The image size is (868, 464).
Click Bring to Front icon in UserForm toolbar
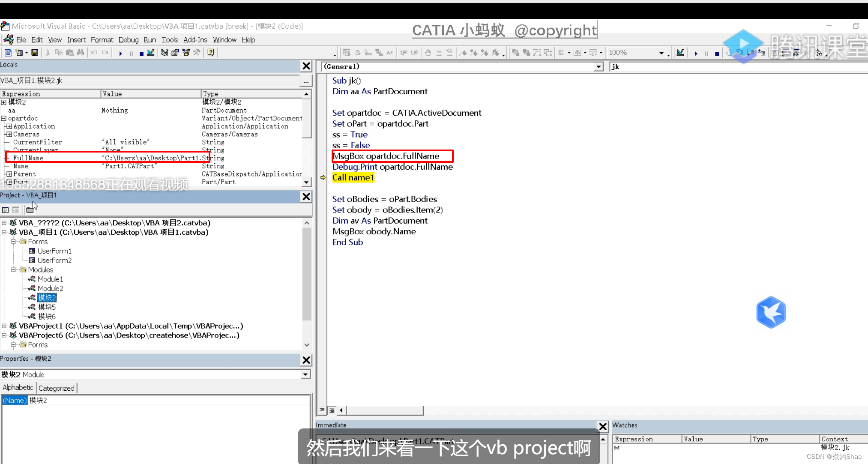pyautogui.click(x=516, y=53)
